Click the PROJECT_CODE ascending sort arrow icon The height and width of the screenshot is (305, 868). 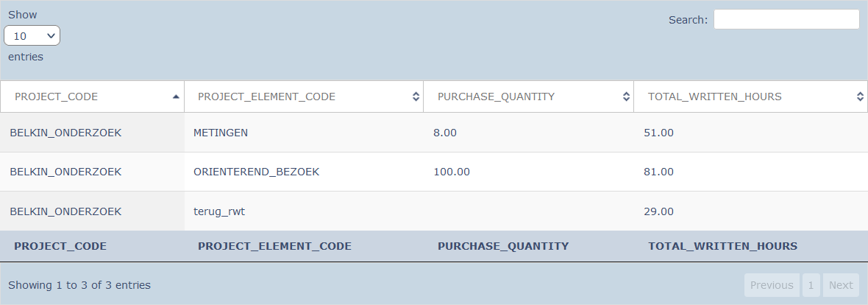pos(175,97)
